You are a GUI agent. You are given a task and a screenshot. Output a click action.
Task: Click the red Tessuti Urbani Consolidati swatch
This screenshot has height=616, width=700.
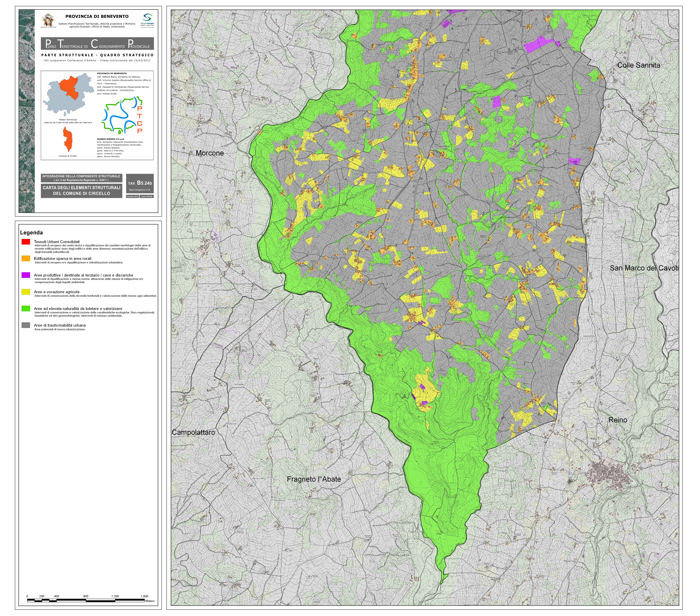(x=26, y=242)
